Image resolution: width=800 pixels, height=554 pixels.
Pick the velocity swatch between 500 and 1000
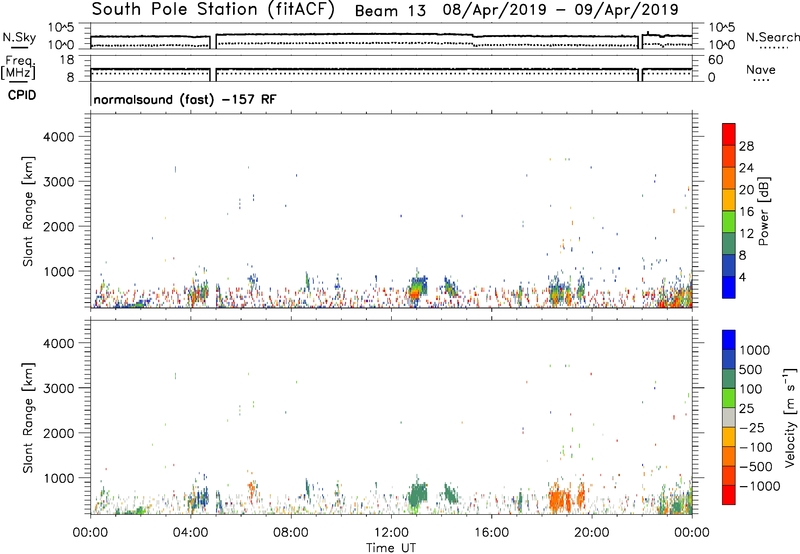pyautogui.click(x=729, y=359)
